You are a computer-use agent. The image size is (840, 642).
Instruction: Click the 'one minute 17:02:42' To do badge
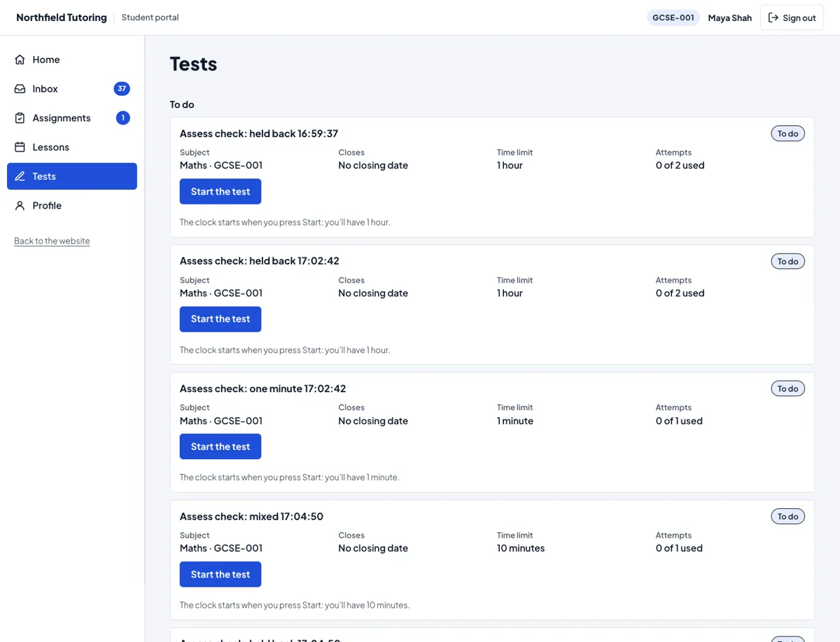coord(788,389)
